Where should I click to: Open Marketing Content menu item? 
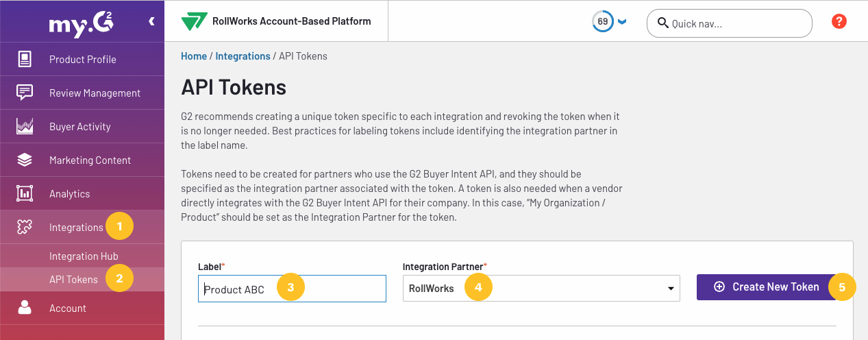tap(90, 160)
